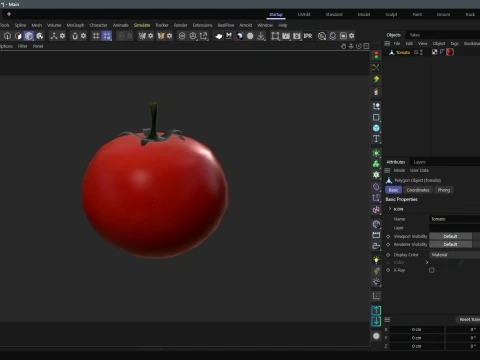Click the checkerboard UVW tag on Tomato
480x360 pixels.
[x=435, y=52]
